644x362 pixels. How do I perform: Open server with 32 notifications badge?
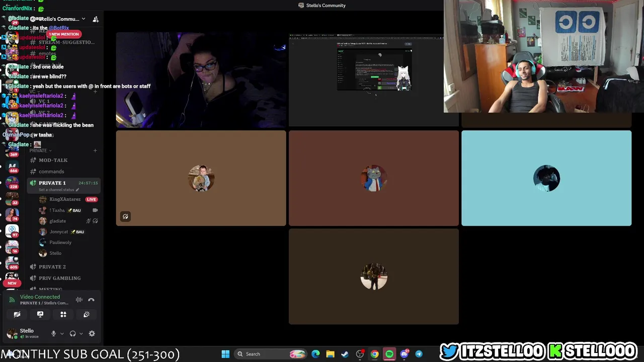[x=12, y=199]
